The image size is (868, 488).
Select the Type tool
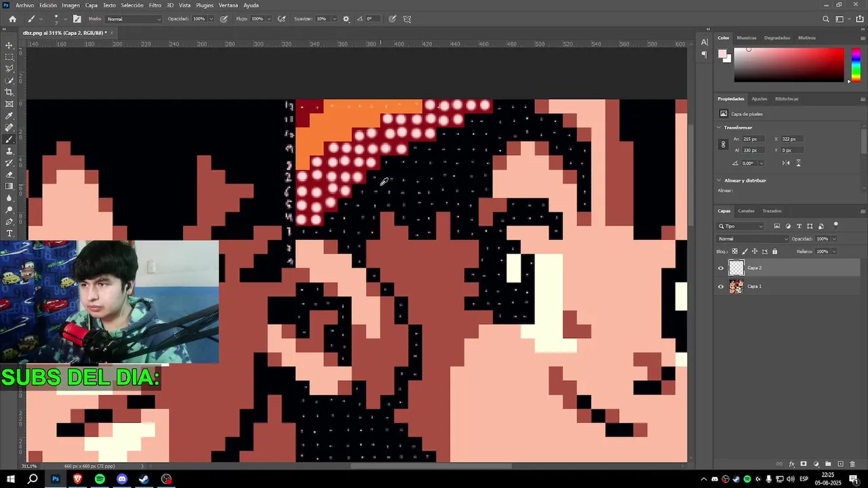tap(9, 233)
